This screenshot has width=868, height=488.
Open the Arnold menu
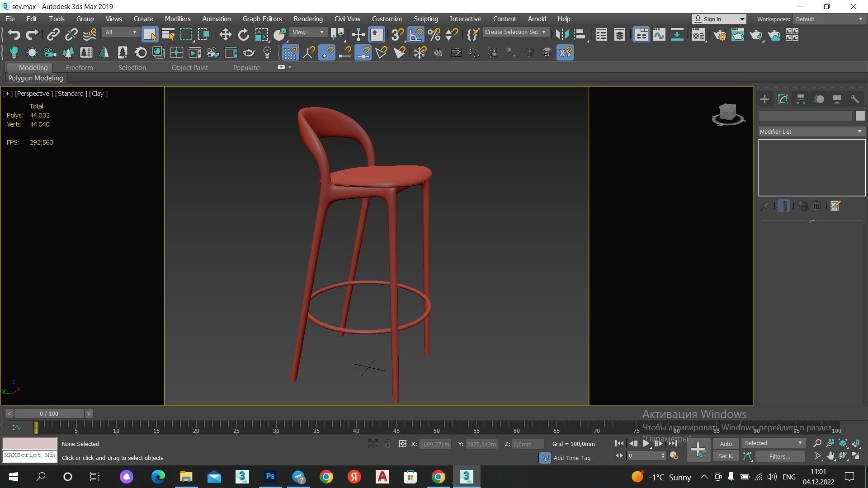pyautogui.click(x=537, y=19)
